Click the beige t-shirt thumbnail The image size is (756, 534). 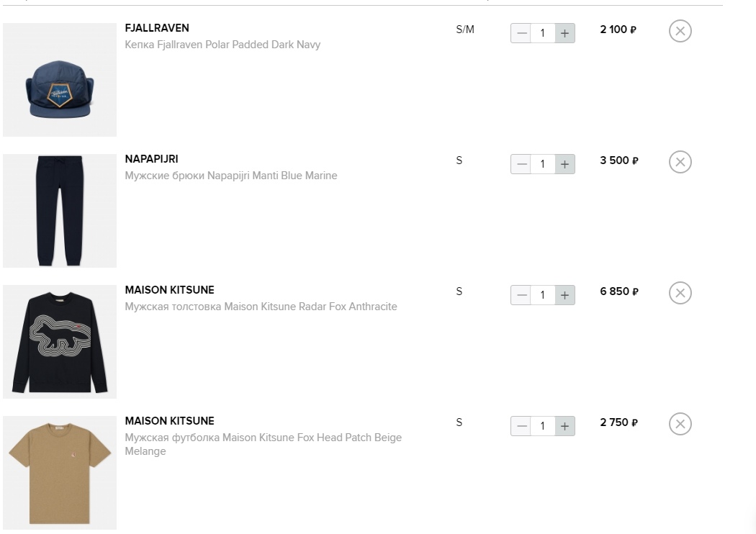tap(60, 472)
